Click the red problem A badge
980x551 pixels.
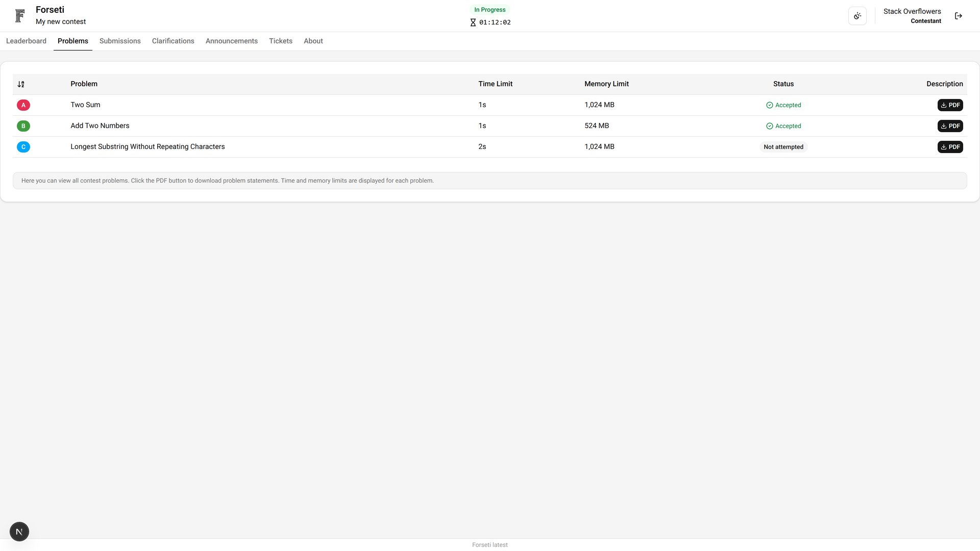23,105
